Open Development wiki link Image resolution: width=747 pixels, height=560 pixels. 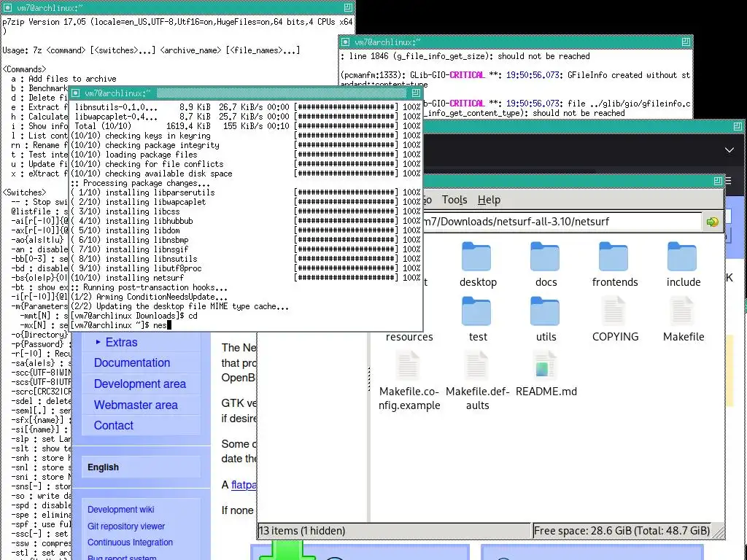click(x=120, y=510)
